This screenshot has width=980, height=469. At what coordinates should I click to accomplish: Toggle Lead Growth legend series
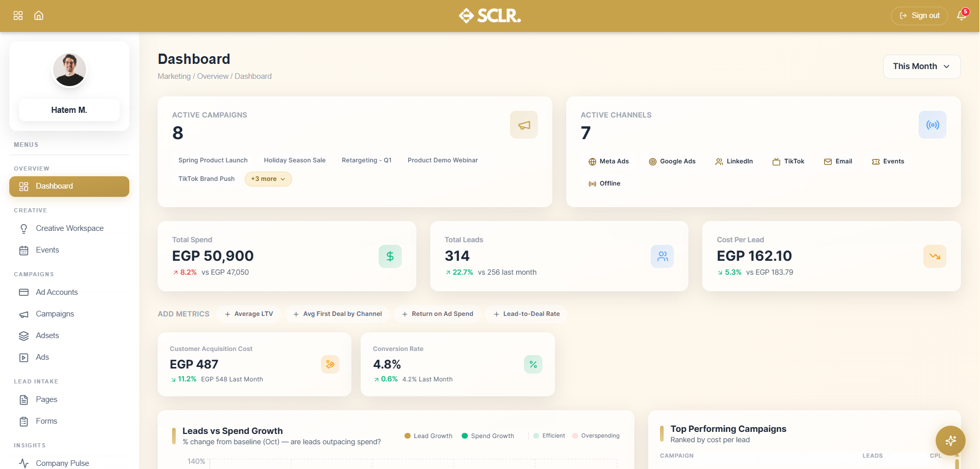tap(428, 436)
